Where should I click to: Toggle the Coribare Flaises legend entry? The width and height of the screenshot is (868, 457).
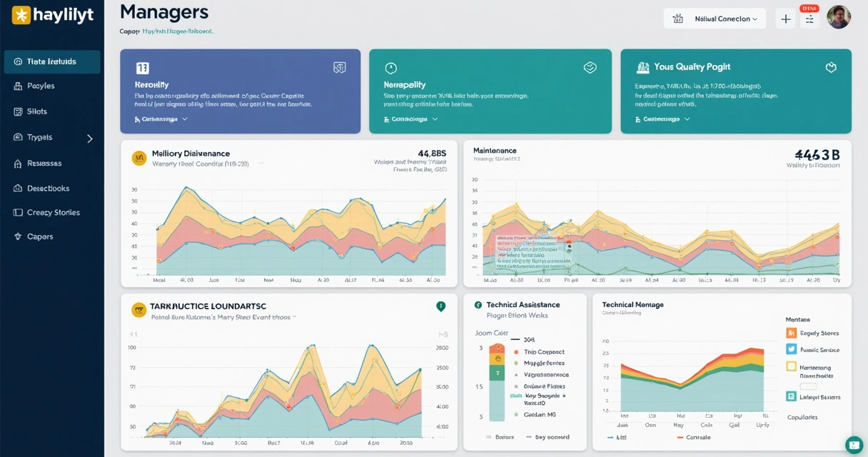539,386
